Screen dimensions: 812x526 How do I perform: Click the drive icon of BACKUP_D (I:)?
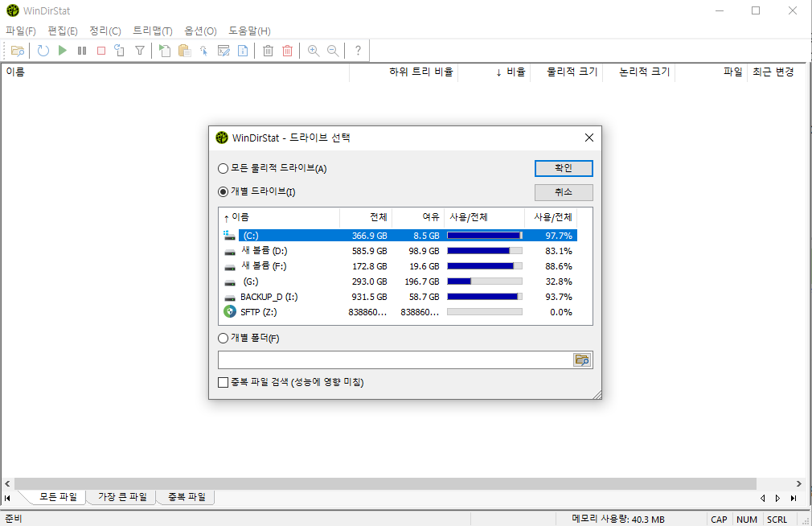tap(230, 298)
